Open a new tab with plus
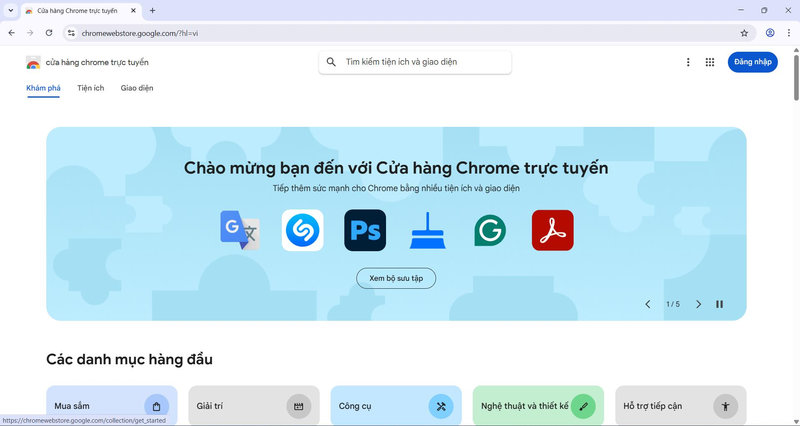Viewport: 800px width, 426px height. click(x=153, y=10)
